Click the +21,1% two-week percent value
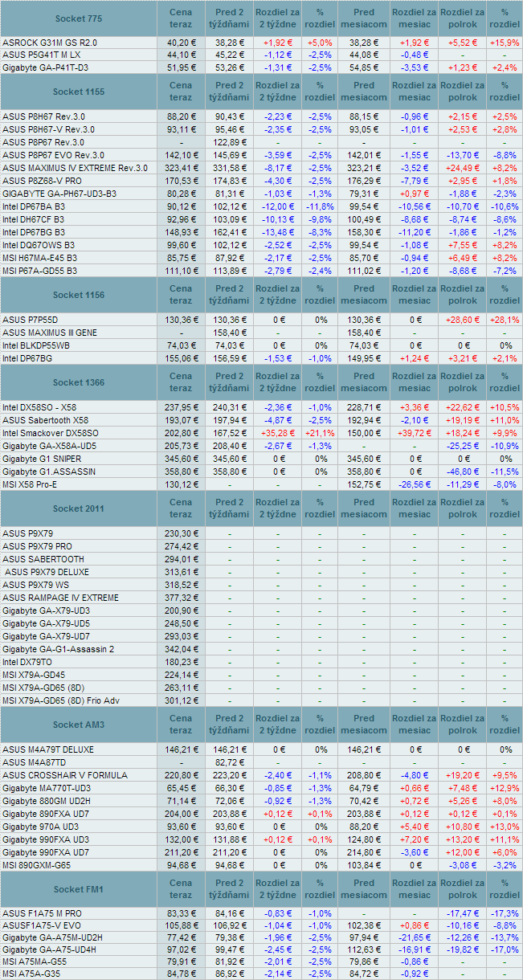Image resolution: width=523 pixels, height=980 pixels. click(x=320, y=433)
